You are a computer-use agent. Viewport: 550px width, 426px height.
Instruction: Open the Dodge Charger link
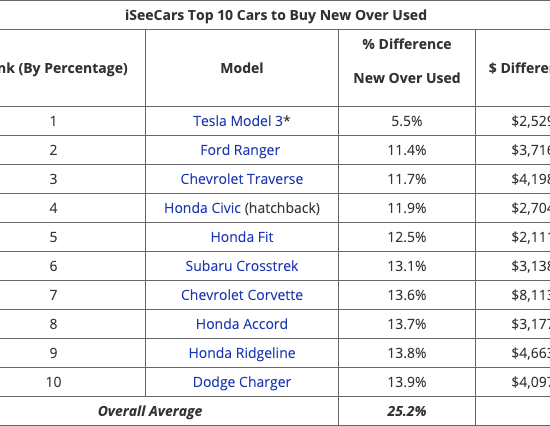pyautogui.click(x=242, y=382)
